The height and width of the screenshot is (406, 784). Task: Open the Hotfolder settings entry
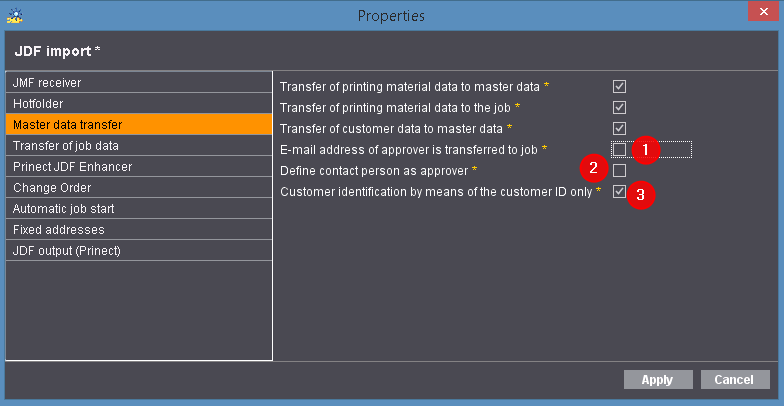[x=139, y=103]
